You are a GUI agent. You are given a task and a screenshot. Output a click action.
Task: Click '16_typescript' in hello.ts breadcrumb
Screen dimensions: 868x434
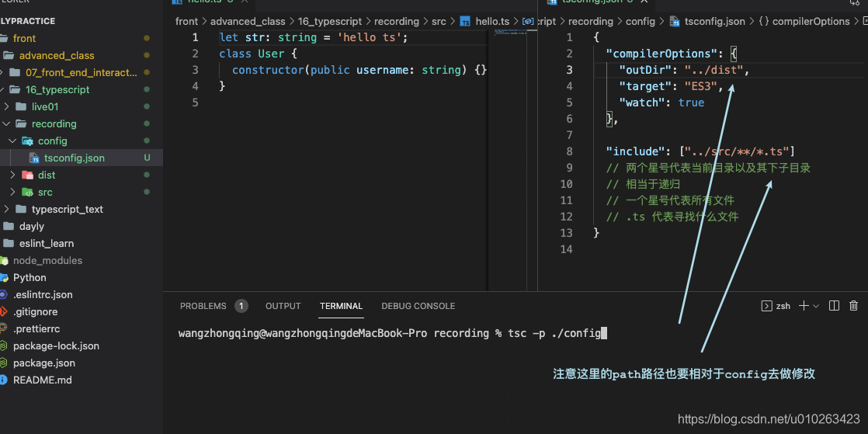click(x=330, y=22)
